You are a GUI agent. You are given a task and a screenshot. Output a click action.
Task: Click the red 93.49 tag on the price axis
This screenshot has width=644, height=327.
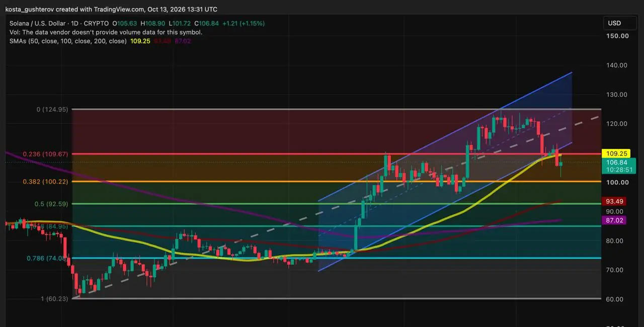click(615, 201)
